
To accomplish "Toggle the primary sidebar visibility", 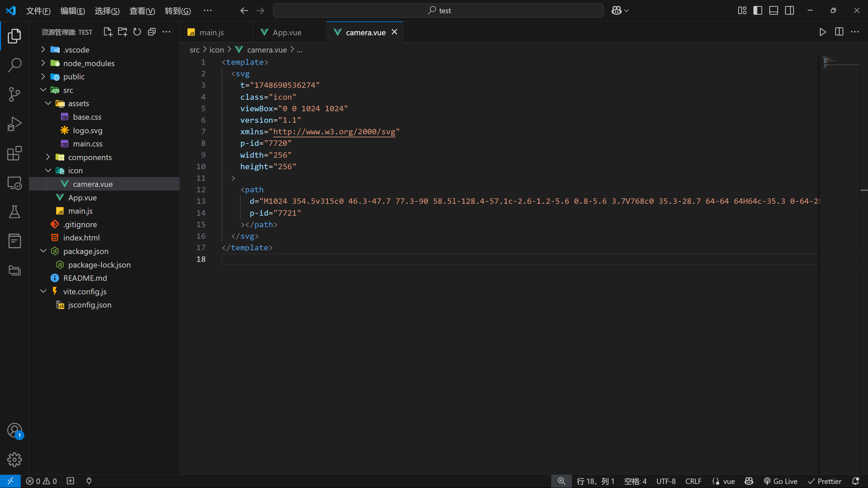I will [x=757, y=10].
